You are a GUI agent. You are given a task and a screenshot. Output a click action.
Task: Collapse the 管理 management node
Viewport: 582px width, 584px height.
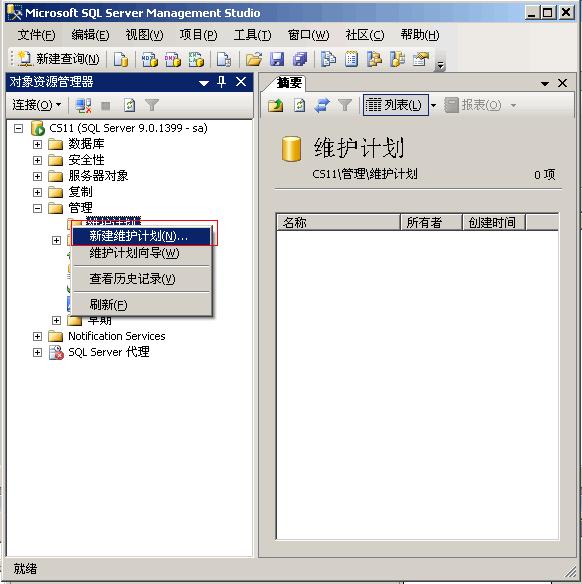(x=37, y=208)
